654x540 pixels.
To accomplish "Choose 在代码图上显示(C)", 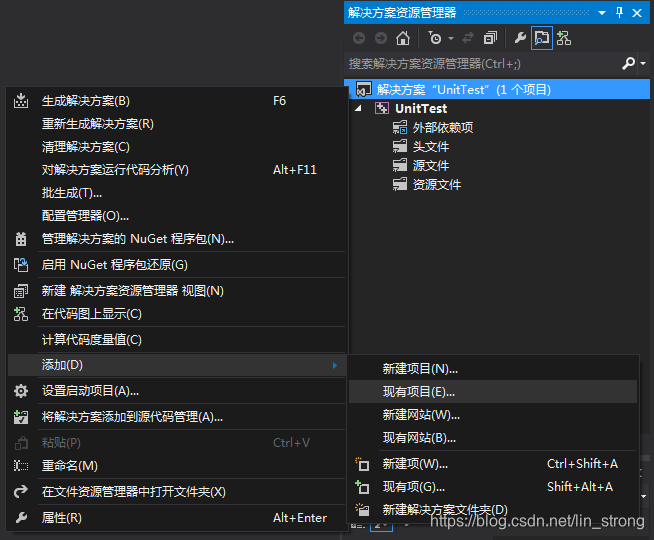I will 177,314.
